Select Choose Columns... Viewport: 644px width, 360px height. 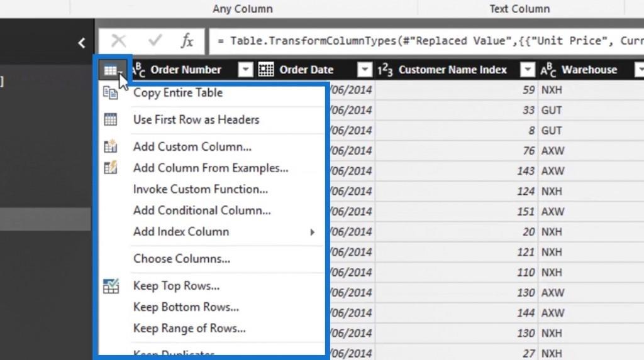tap(182, 259)
